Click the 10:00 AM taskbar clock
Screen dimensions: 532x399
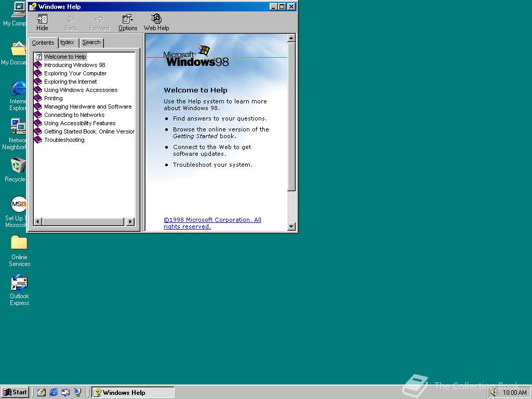pos(515,393)
